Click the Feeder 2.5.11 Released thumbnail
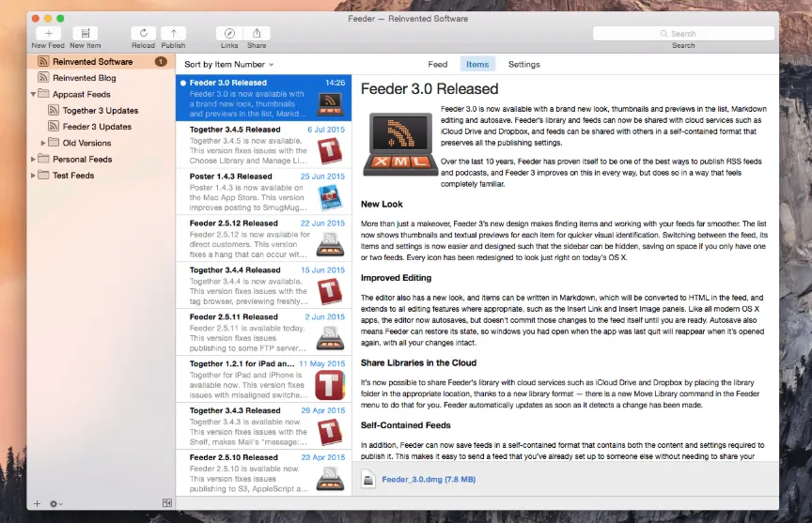812x523 pixels. coord(330,338)
